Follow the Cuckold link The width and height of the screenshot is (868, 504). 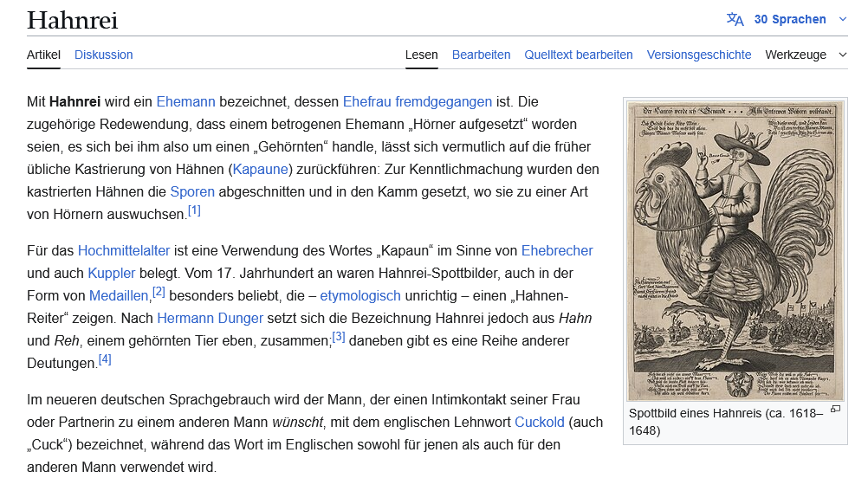[539, 422]
